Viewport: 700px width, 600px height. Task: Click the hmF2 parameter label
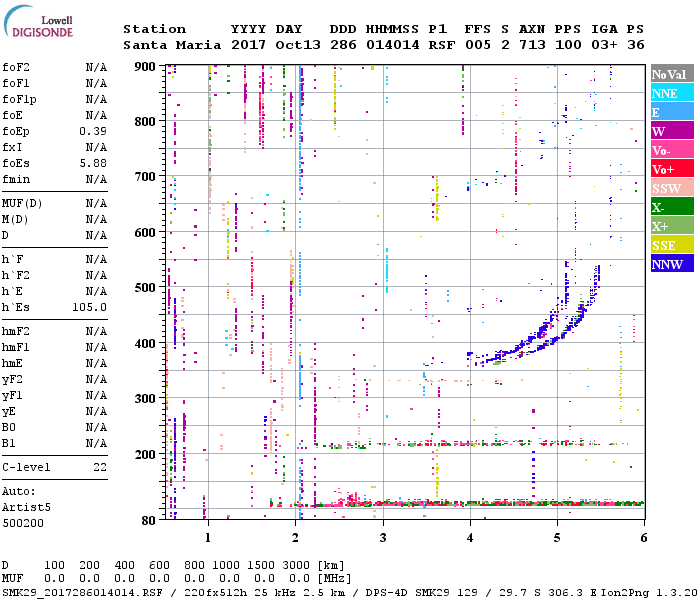[x=16, y=332]
